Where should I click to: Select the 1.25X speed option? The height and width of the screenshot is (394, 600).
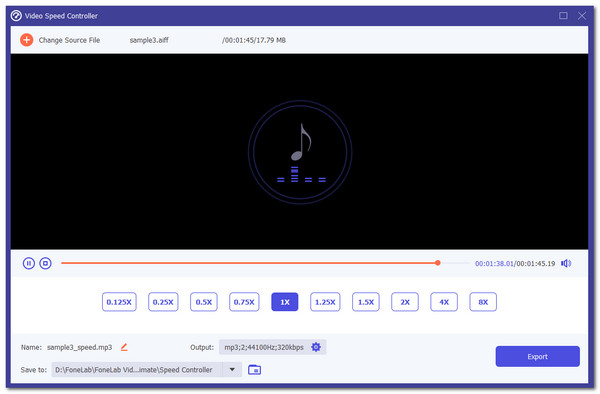(x=325, y=302)
